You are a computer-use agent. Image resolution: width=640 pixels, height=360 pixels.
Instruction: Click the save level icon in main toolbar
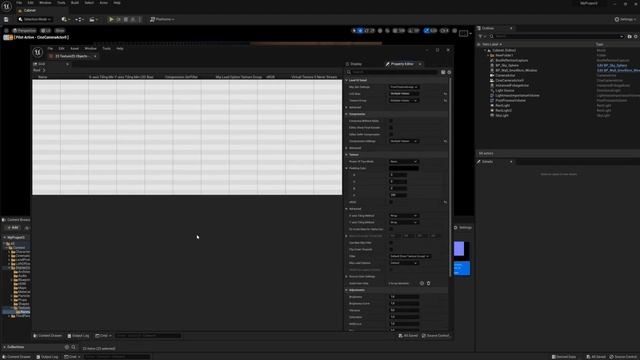pos(6,19)
